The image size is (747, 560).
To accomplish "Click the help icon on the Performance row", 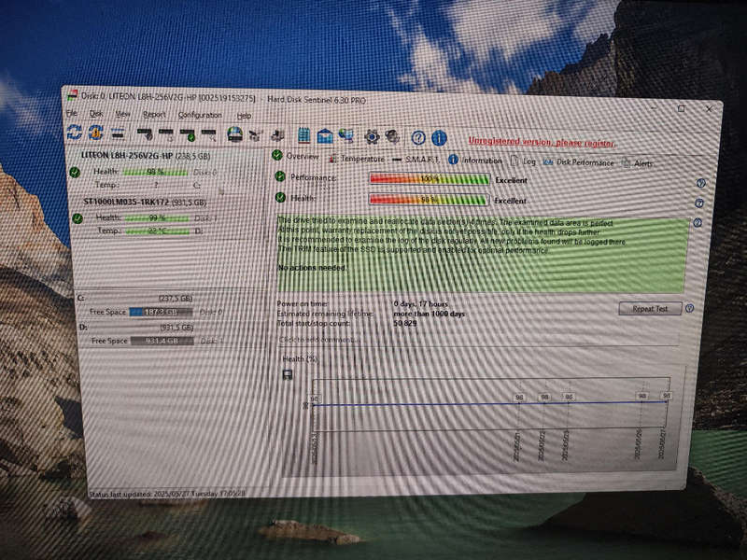I will pos(701,183).
